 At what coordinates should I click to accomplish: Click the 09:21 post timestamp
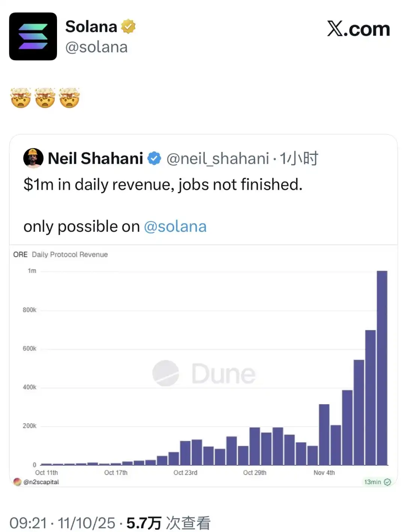[x=28, y=523]
